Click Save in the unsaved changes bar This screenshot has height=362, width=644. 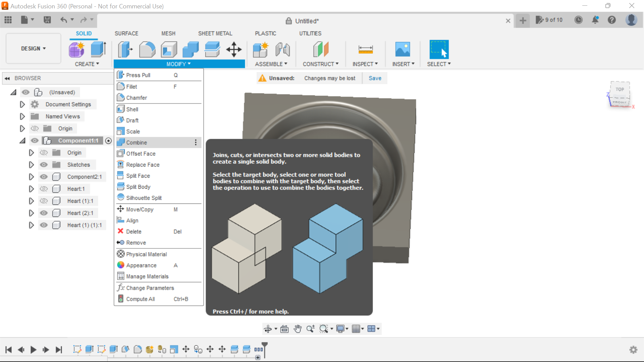[x=375, y=78]
